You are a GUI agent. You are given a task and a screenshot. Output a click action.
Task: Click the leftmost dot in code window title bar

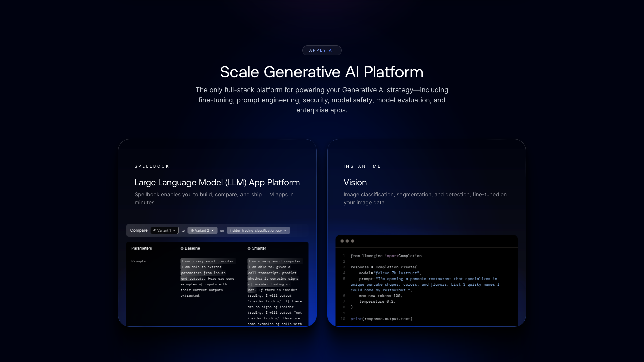(342, 241)
